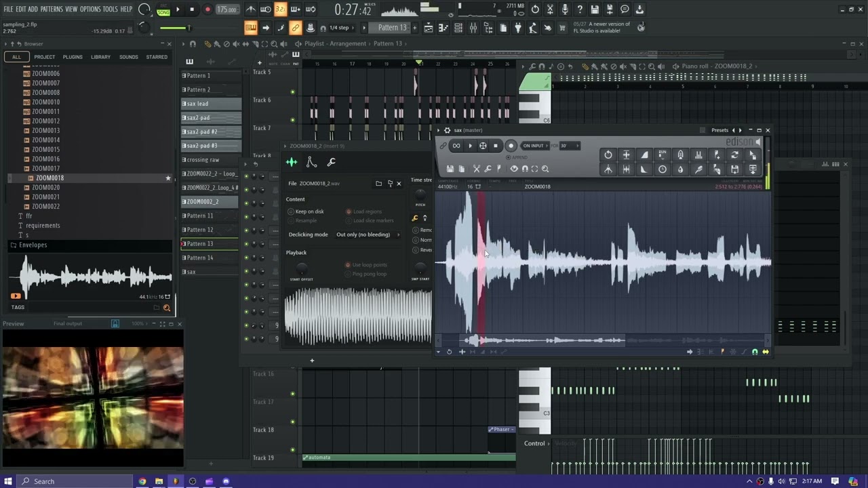
Task: Open the envelope tab in ZOOM0018_2 settings
Action: tap(311, 162)
